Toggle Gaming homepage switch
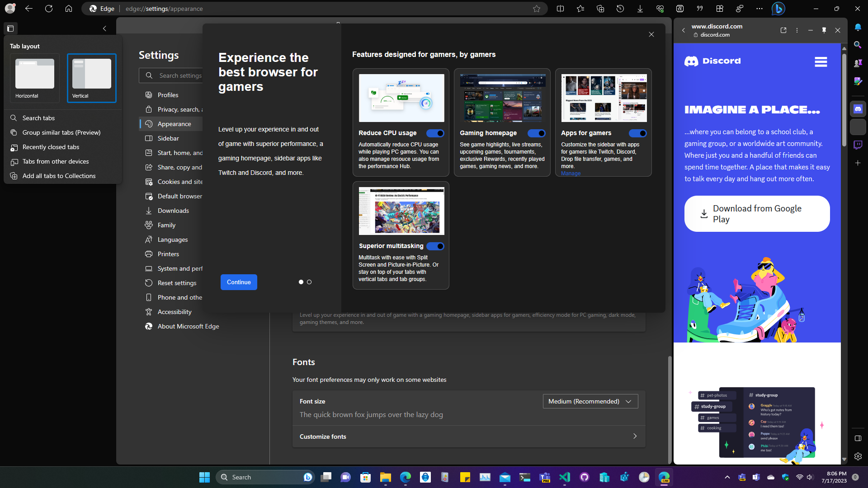Screen dimensions: 868x488 click(x=536, y=133)
